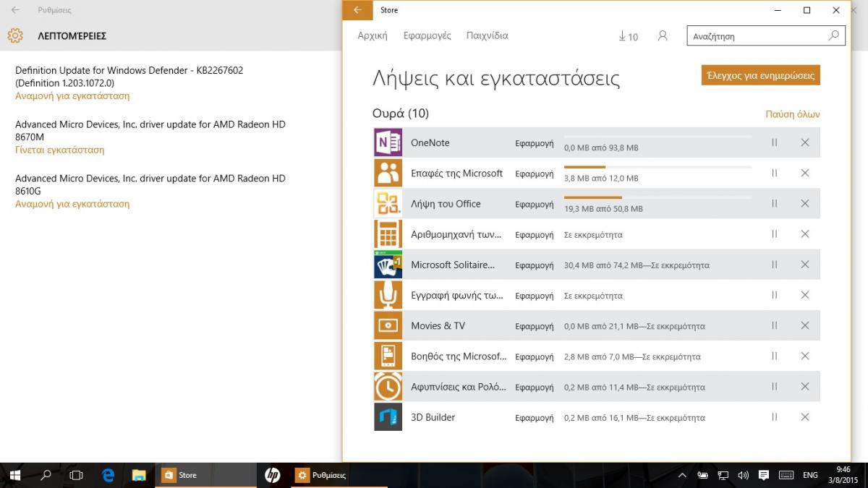Pause the 3D Builder download
This screenshot has width=868, height=488.
(775, 417)
